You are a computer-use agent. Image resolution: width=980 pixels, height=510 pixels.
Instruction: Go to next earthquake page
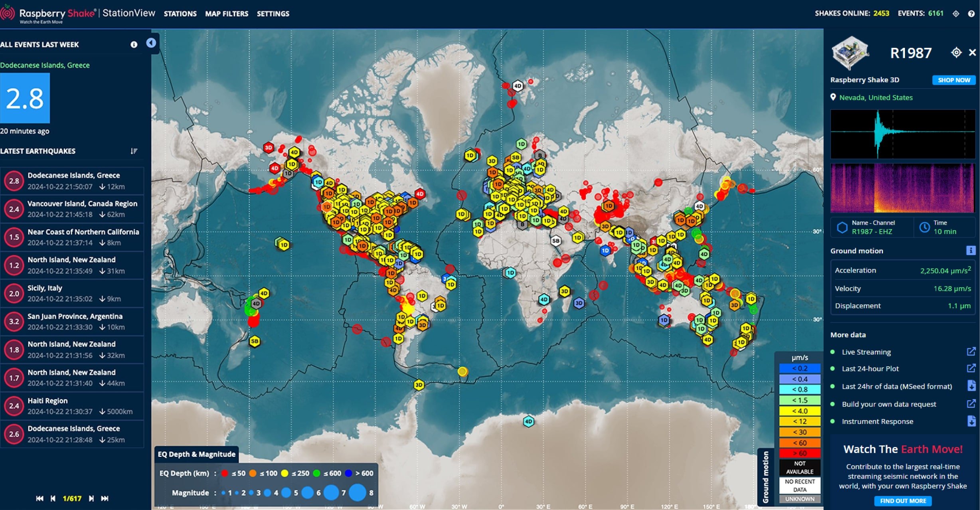[91, 498]
